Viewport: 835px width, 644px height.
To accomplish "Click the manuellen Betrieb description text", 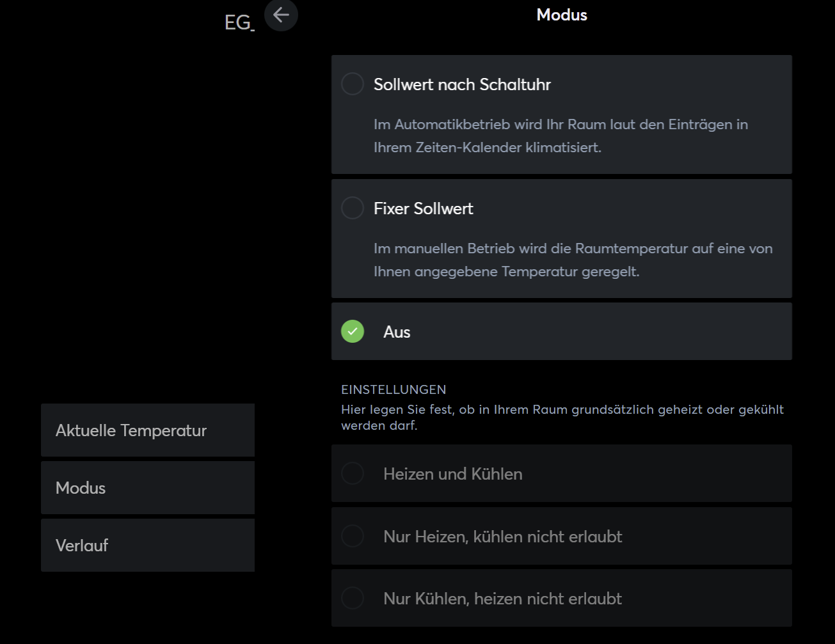I will tap(573, 260).
